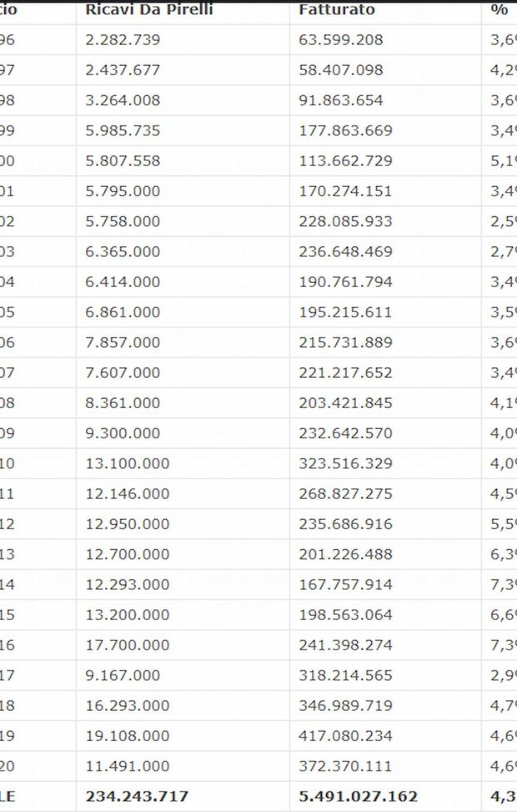The width and height of the screenshot is (517, 812).
Task: Click the total Fatturato cell 5.491.027.162
Action: click(x=358, y=796)
